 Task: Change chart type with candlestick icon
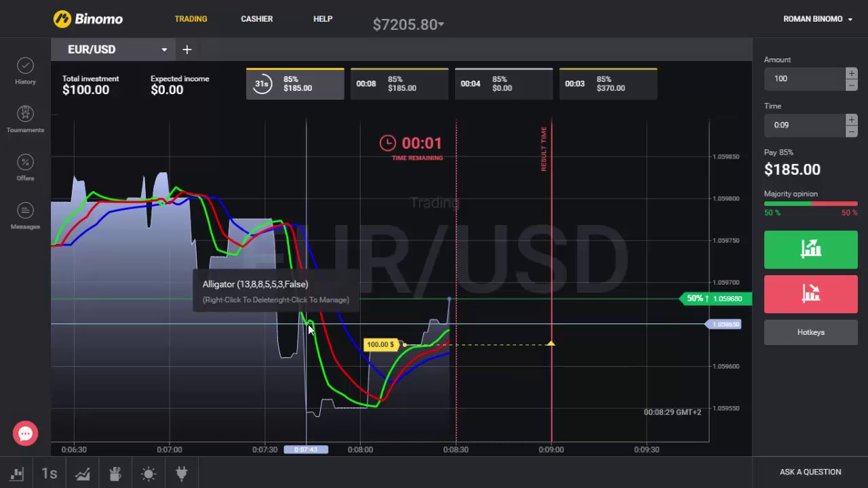tap(17, 474)
